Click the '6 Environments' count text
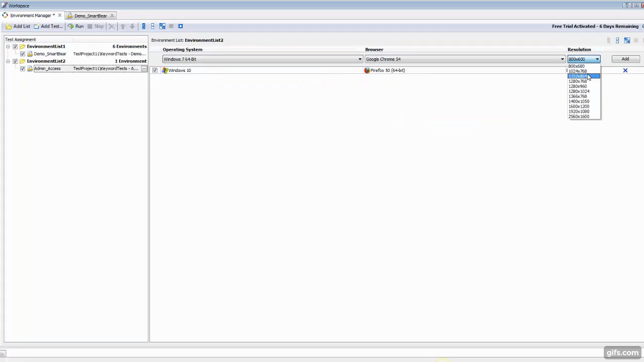 point(129,47)
